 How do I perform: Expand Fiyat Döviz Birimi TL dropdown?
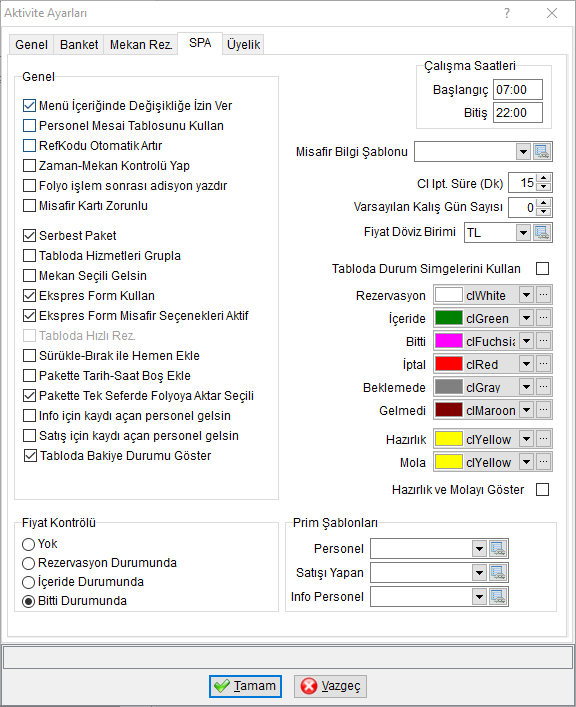(x=523, y=233)
